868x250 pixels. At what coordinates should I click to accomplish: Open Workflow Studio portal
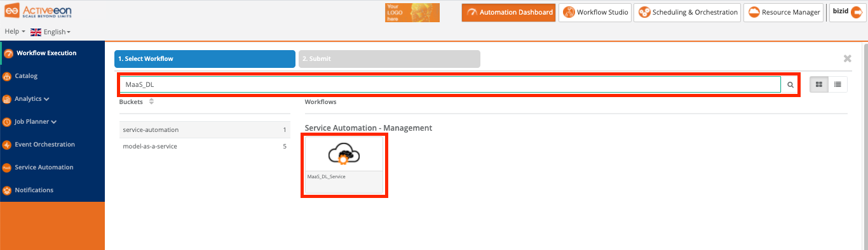coord(595,12)
